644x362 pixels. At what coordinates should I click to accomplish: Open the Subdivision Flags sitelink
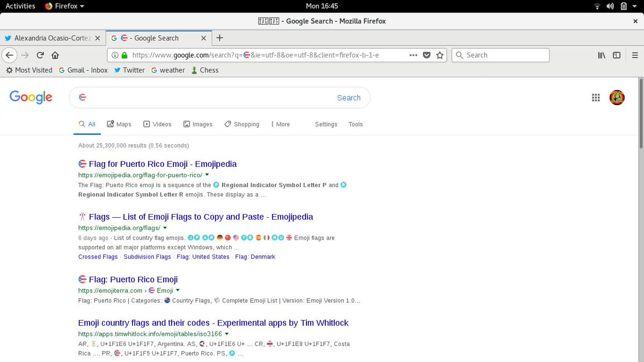pyautogui.click(x=147, y=257)
